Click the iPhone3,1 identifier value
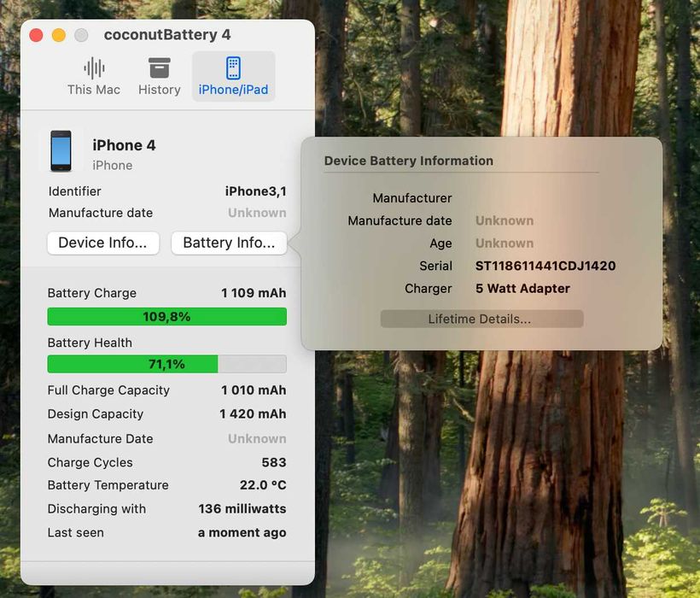Screen dimensions: 700x598 pos(256,191)
